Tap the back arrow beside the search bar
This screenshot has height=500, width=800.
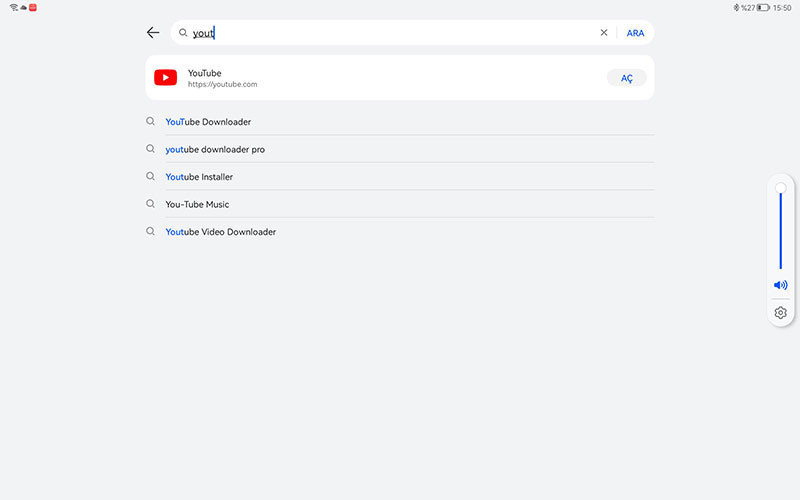pos(153,33)
